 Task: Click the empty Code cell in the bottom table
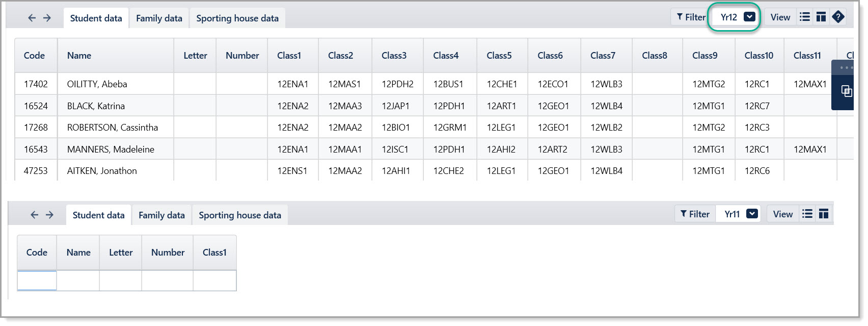pyautogui.click(x=37, y=281)
